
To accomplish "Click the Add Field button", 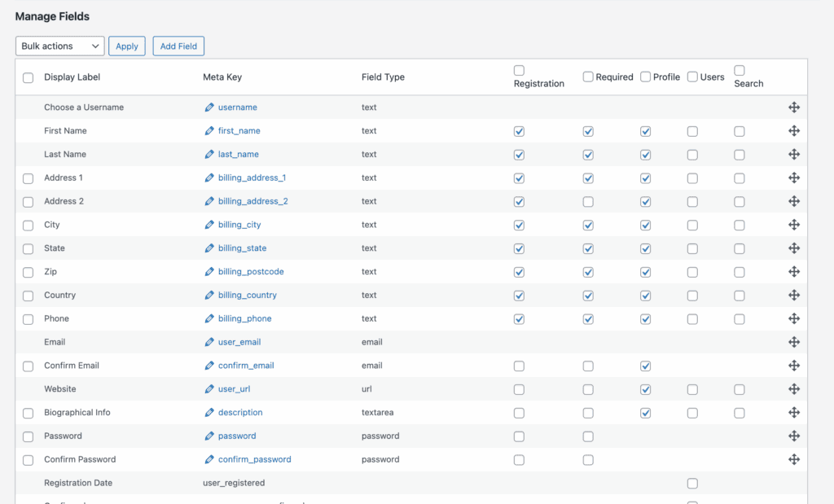I will coord(178,46).
